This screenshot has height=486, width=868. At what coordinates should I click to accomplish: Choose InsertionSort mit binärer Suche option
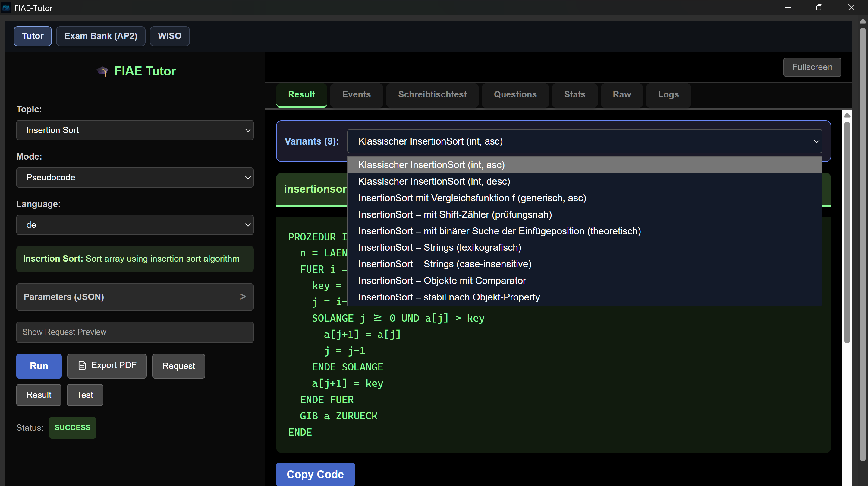(x=584, y=231)
